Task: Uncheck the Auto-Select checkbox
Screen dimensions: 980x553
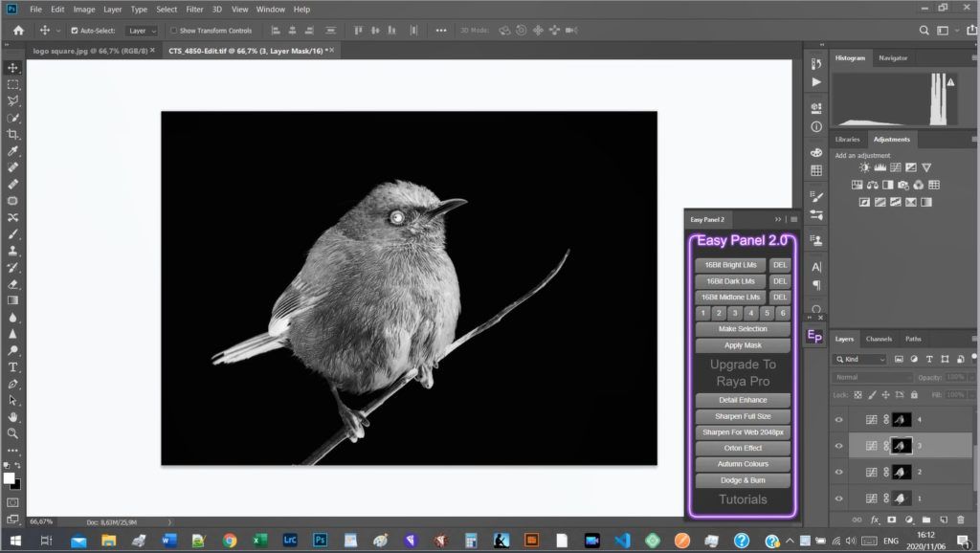Action: pos(74,31)
